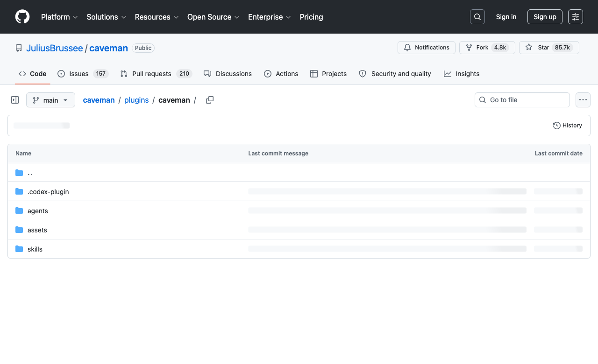Expand the Enterprise menu
Screen dimensions: 598x364
270,17
